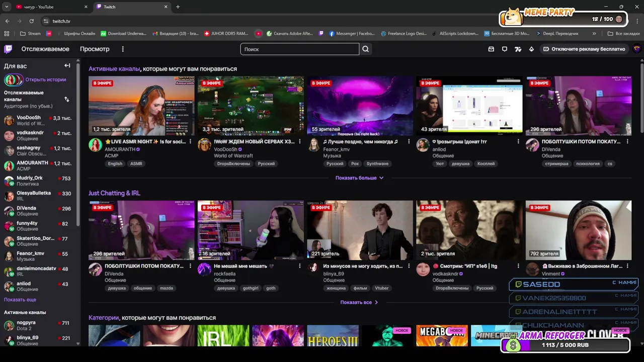Expand 'Показать больше' under active channels
The width and height of the screenshot is (644, 362).
coord(359,178)
